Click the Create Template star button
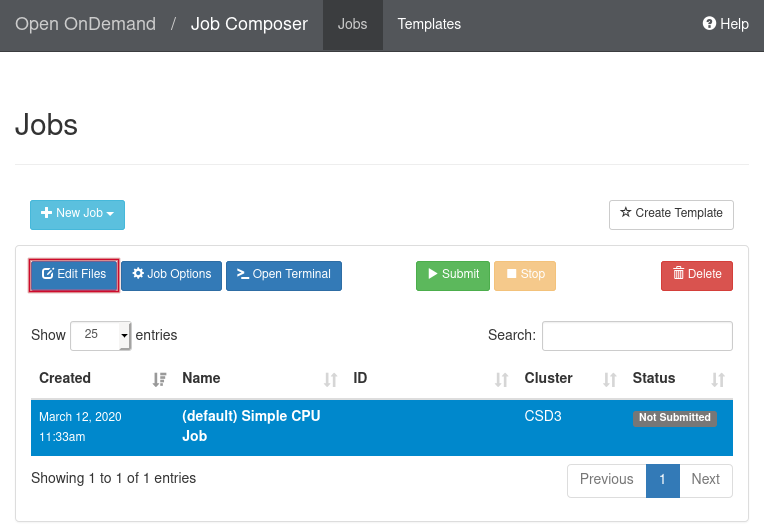 [x=671, y=214]
